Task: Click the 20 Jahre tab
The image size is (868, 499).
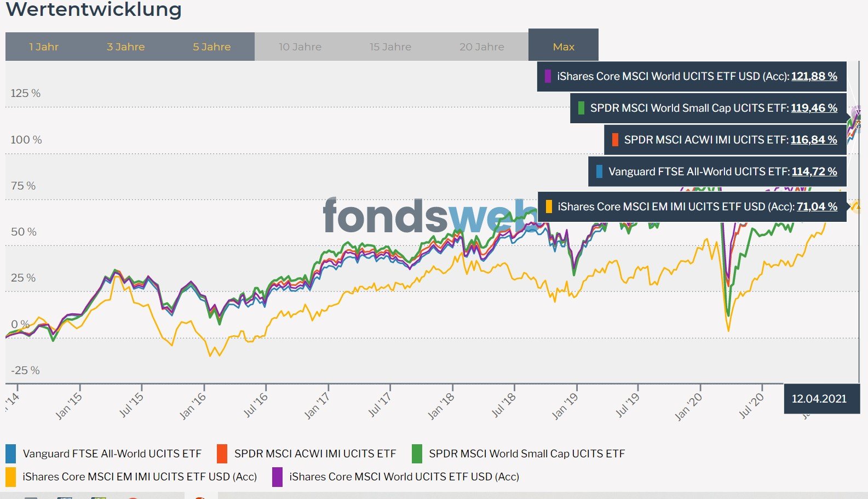Action: (x=482, y=47)
